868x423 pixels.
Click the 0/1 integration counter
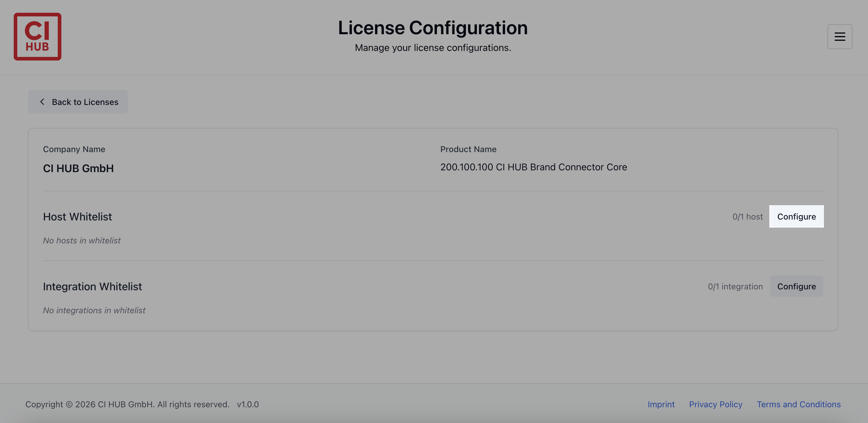pos(735,286)
